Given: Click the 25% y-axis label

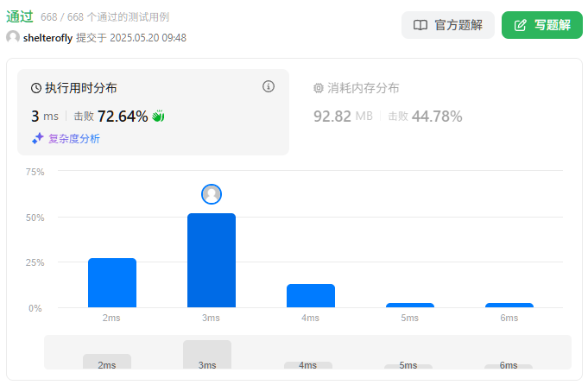Looking at the screenshot, I should pos(35,262).
